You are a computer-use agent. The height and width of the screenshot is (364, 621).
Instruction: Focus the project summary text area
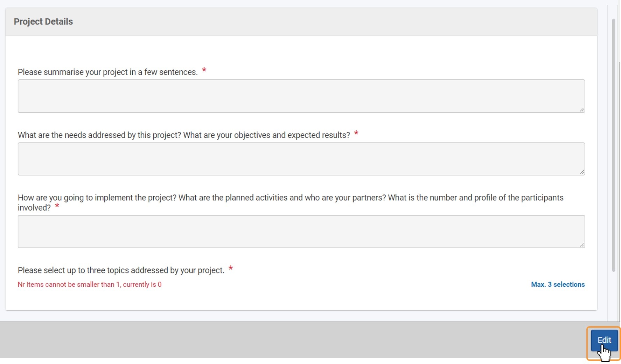pos(301,96)
